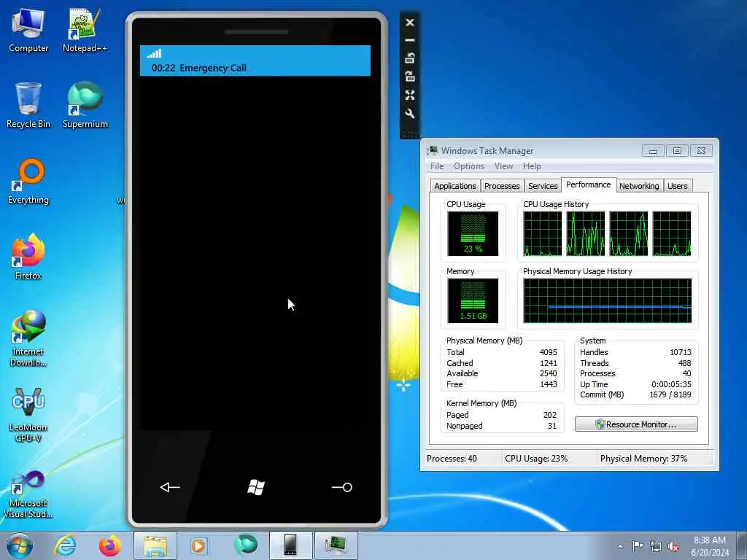Tap the phone Back arrow button
This screenshot has width=747, height=560.
(x=169, y=486)
